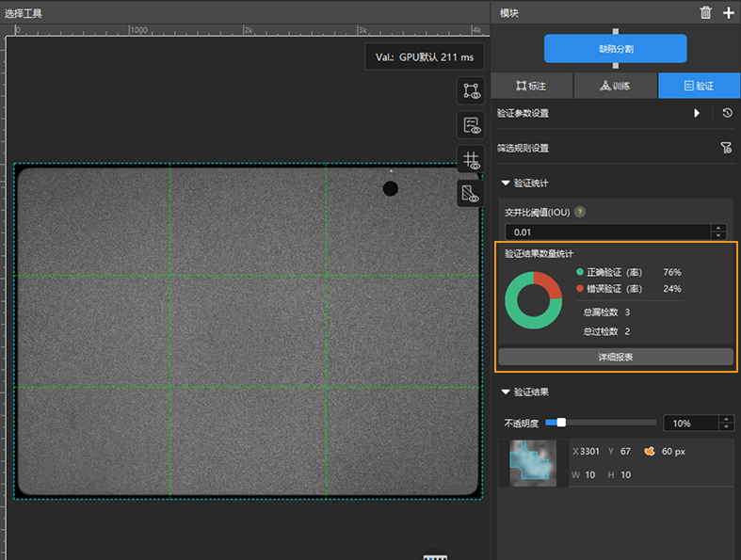Toggle annotation visibility eye icon

471,90
